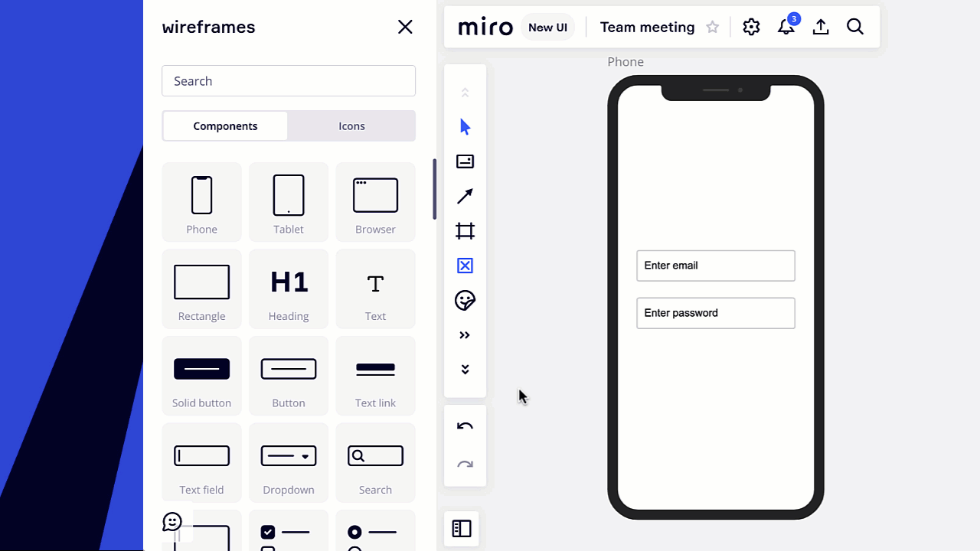Image resolution: width=980 pixels, height=551 pixels.
Task: Open the stickers and emoji tool
Action: [x=465, y=300]
